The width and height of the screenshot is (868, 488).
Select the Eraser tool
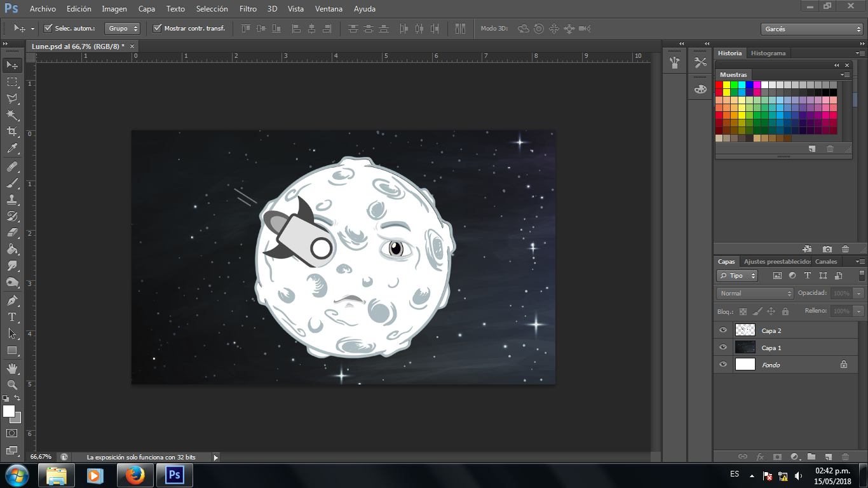pyautogui.click(x=12, y=233)
